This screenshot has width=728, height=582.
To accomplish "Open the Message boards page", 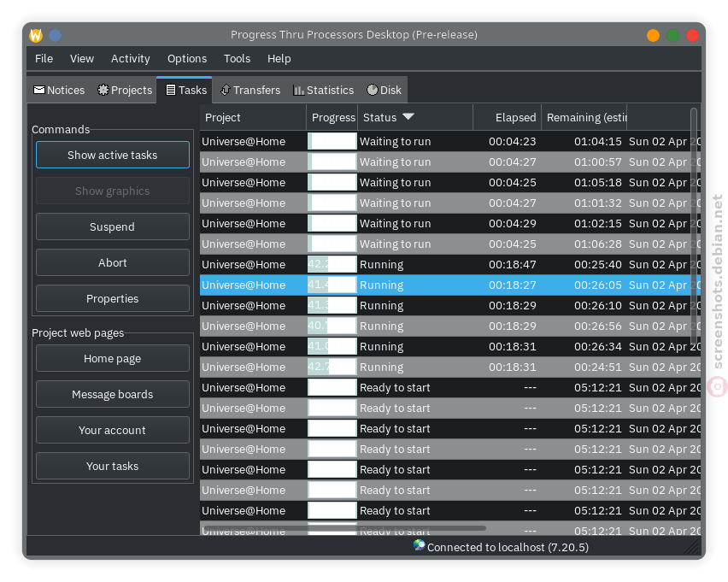I will (112, 394).
